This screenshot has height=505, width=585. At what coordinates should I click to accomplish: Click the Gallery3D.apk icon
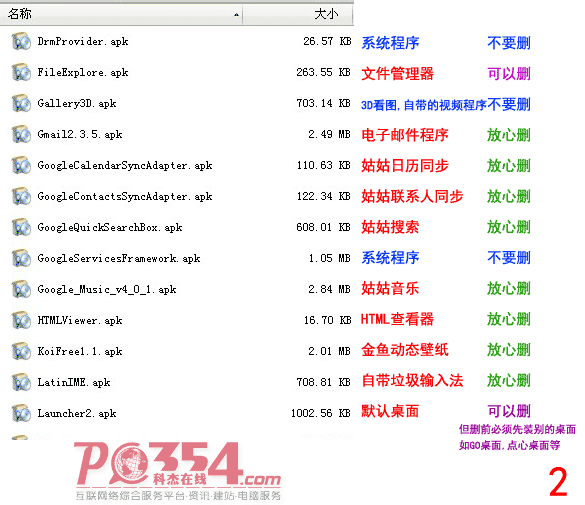(21, 103)
